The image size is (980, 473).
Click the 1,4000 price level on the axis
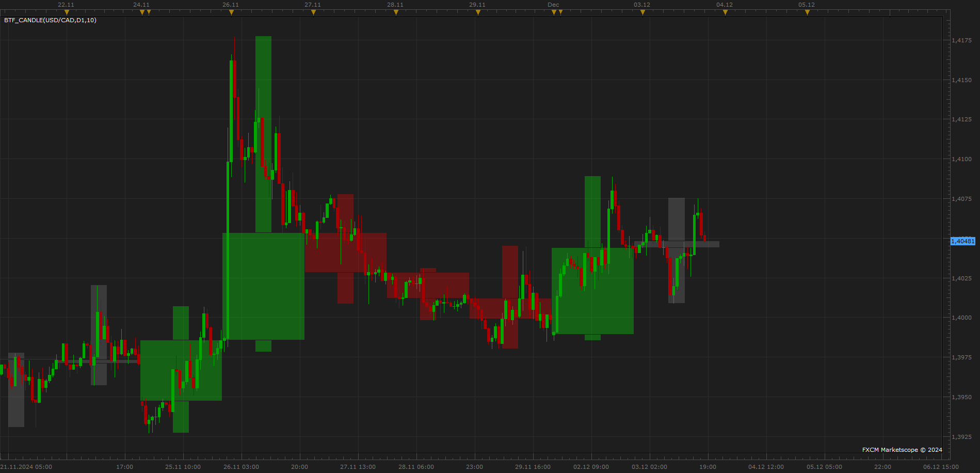click(x=962, y=318)
